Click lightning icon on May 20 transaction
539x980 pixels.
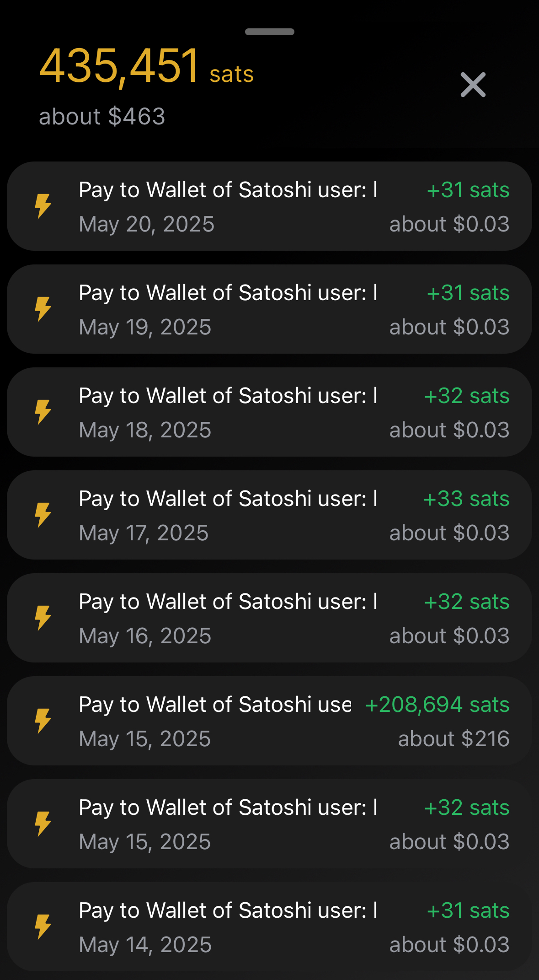pos(43,206)
